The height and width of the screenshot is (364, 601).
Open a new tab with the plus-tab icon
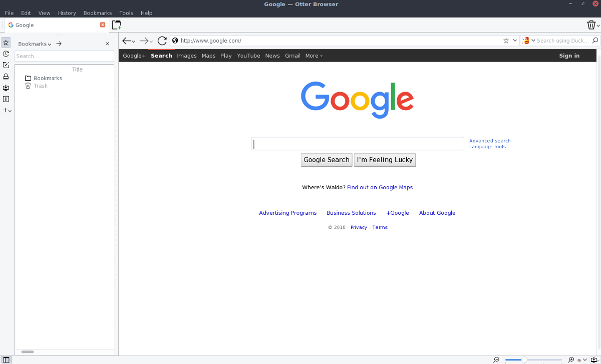pos(117,25)
